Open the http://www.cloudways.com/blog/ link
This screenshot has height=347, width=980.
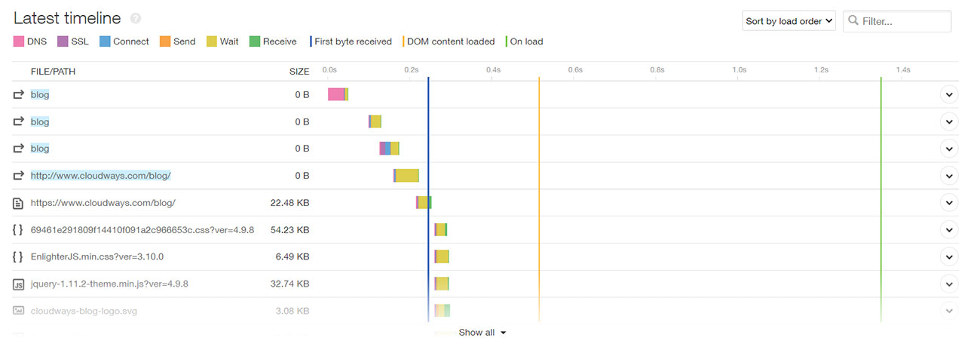coord(100,176)
